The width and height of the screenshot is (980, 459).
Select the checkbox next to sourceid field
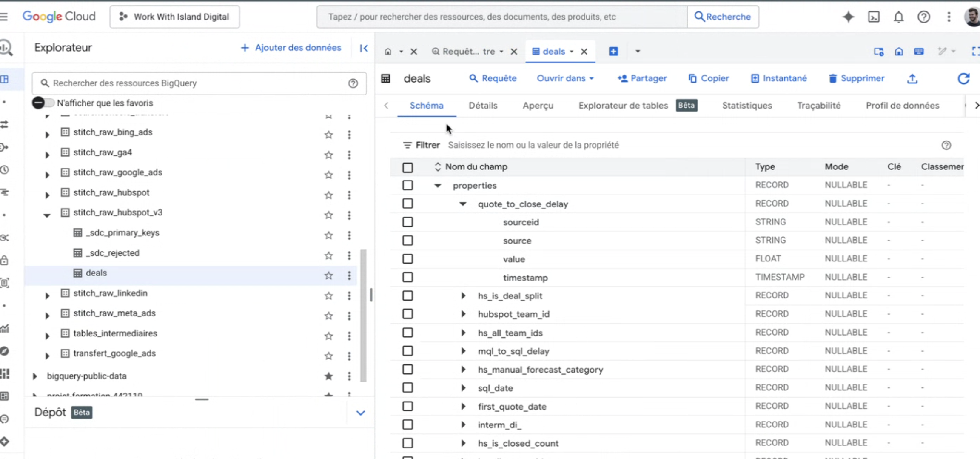pyautogui.click(x=407, y=221)
